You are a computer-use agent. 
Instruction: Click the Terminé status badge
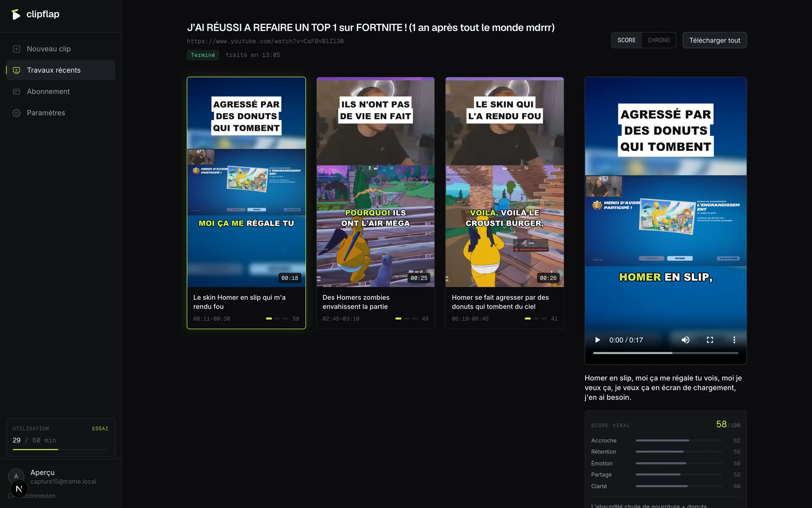pos(203,55)
